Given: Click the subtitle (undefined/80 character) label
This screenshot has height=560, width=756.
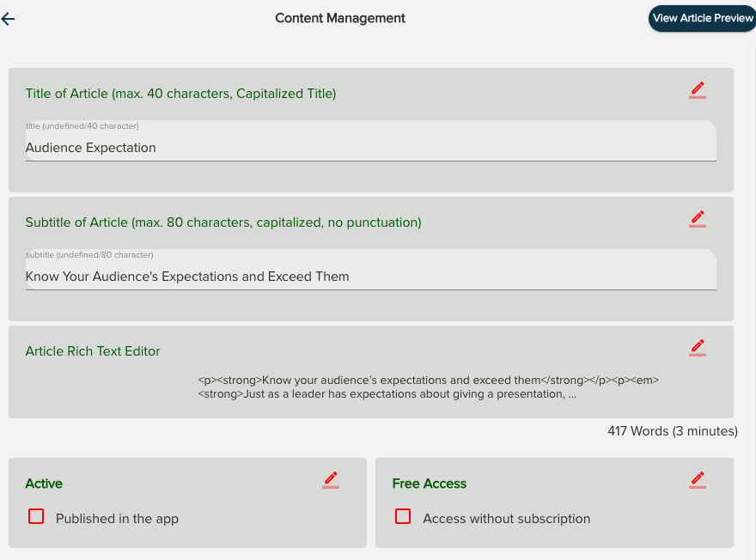Looking at the screenshot, I should pos(89,254).
